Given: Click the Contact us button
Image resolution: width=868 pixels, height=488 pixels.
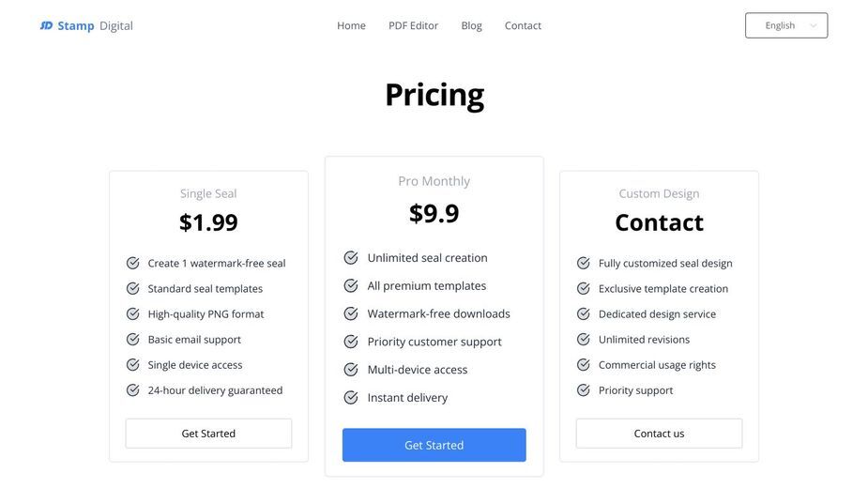Looking at the screenshot, I should [x=659, y=434].
